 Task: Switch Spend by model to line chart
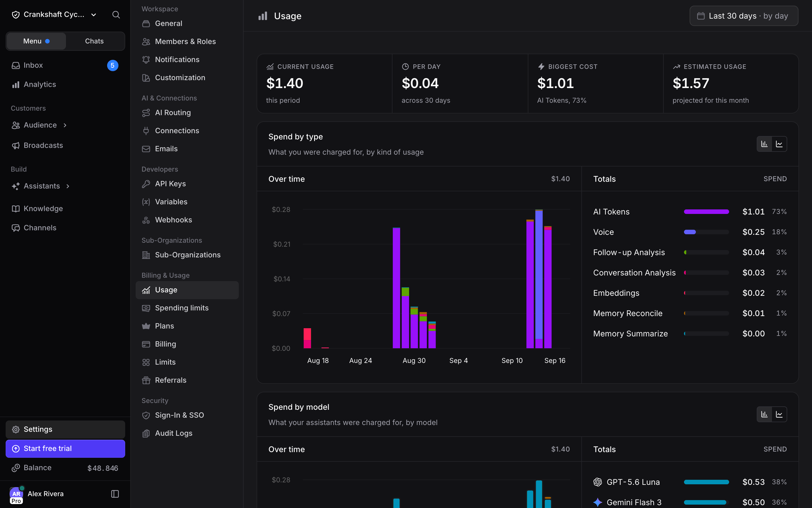click(779, 414)
